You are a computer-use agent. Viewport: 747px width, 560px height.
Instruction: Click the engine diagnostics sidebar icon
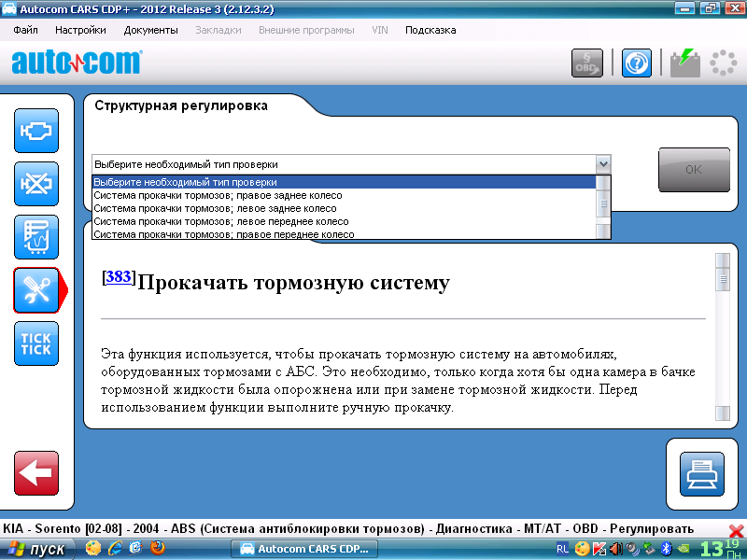[36, 131]
